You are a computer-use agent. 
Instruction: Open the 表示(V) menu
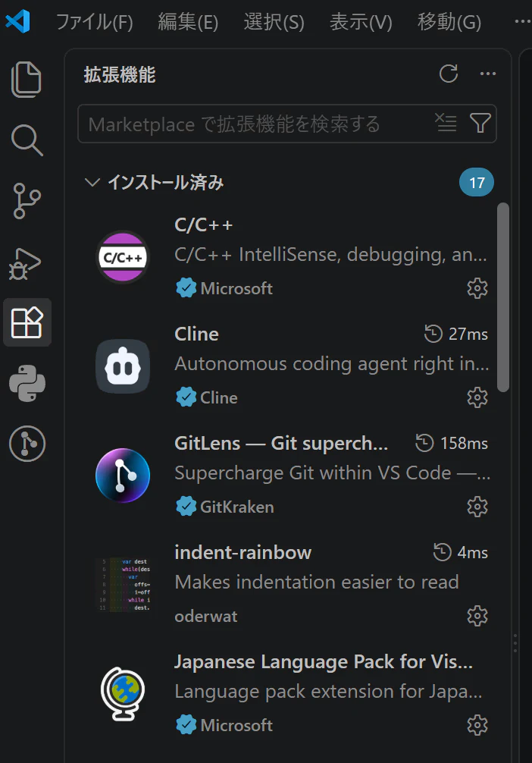pos(361,22)
